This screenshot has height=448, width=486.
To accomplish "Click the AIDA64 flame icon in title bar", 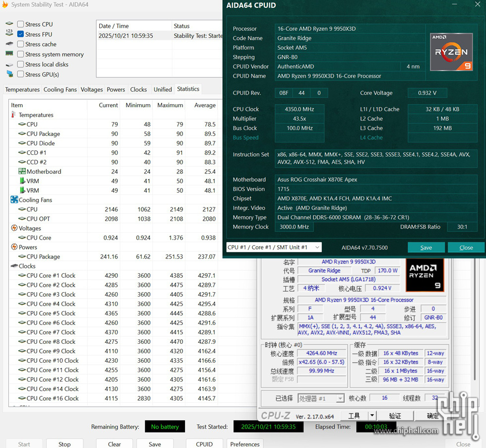I will (x=5, y=5).
